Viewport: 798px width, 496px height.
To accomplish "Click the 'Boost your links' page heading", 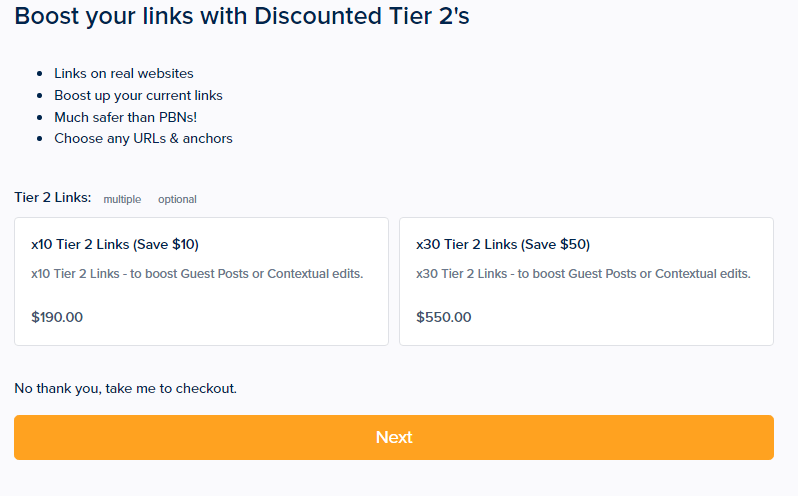I will tap(242, 17).
